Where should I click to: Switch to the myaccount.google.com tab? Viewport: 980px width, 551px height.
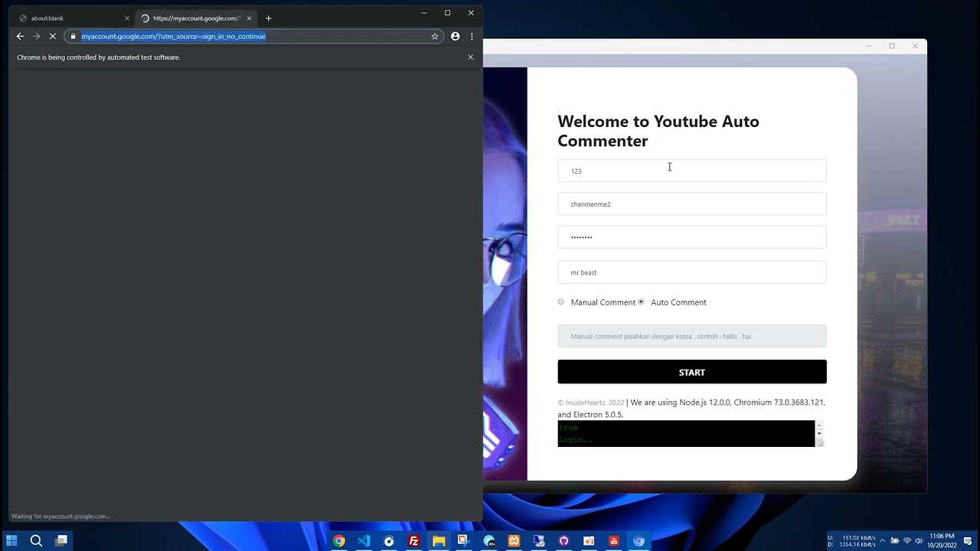coord(197,18)
